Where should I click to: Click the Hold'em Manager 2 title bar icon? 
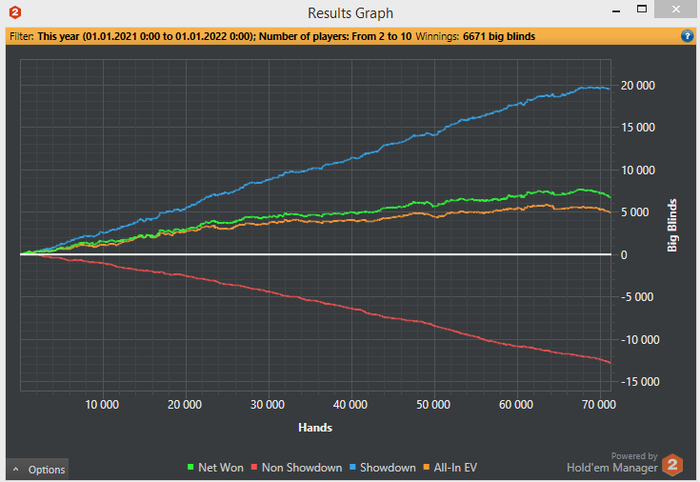[x=15, y=12]
